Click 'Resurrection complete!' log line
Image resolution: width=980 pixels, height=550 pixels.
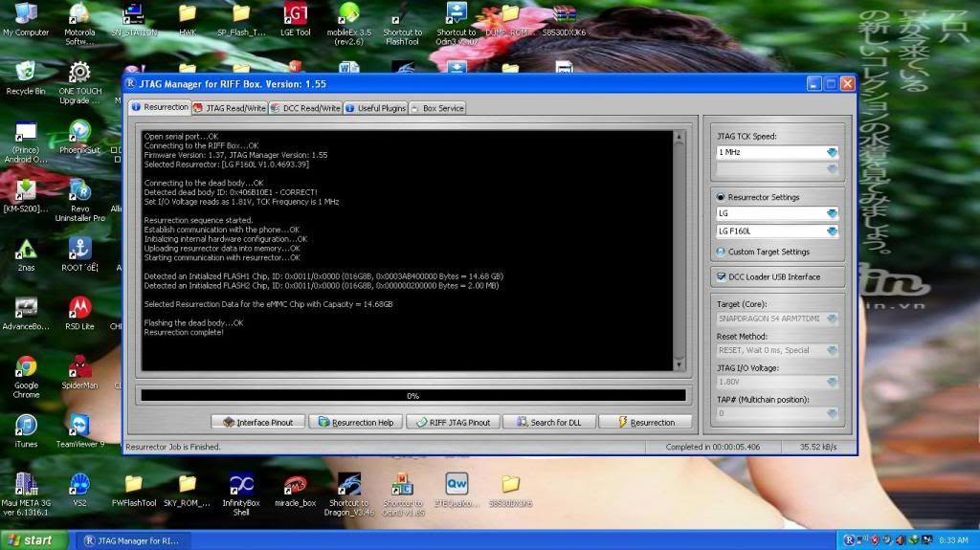184,332
